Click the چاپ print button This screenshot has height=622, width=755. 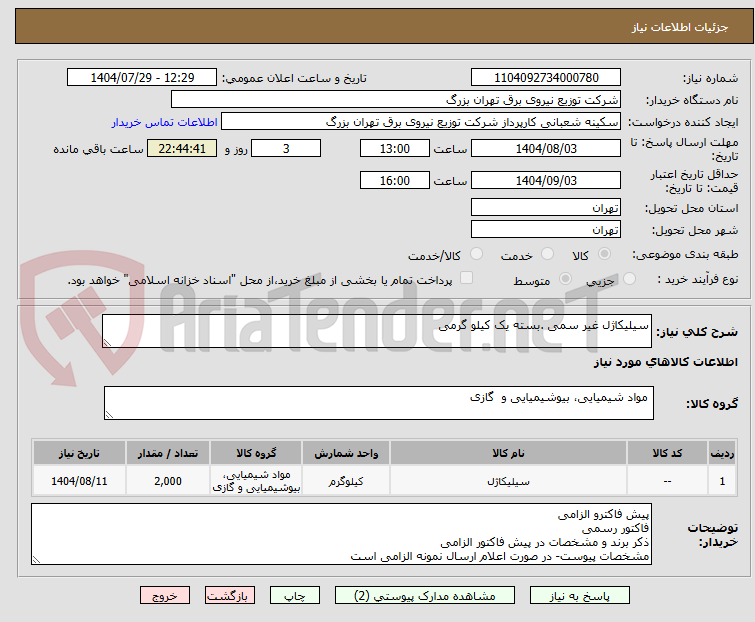click(294, 596)
